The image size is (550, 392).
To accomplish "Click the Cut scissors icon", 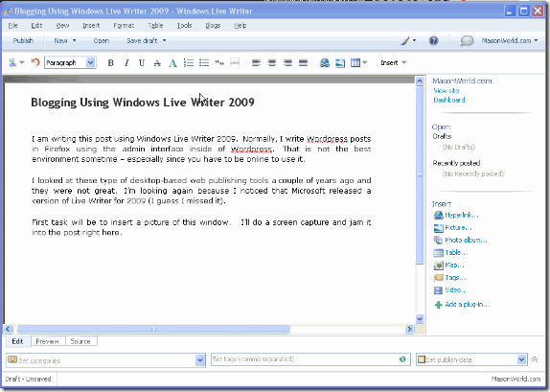I will pos(12,63).
